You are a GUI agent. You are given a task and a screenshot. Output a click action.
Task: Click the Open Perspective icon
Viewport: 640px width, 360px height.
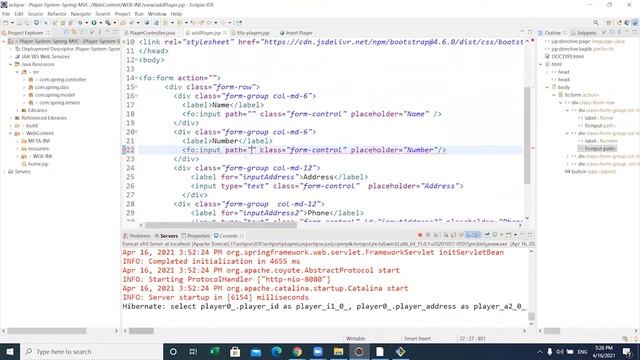pyautogui.click(x=609, y=23)
